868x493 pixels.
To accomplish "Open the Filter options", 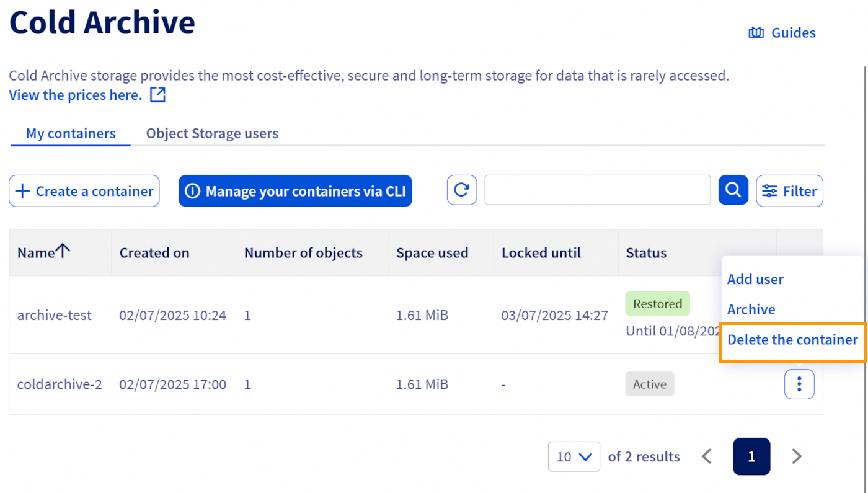I will point(789,190).
